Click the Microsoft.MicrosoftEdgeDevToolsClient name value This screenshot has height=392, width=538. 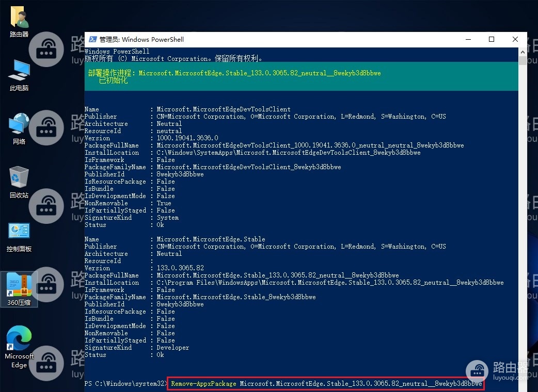tap(224, 109)
